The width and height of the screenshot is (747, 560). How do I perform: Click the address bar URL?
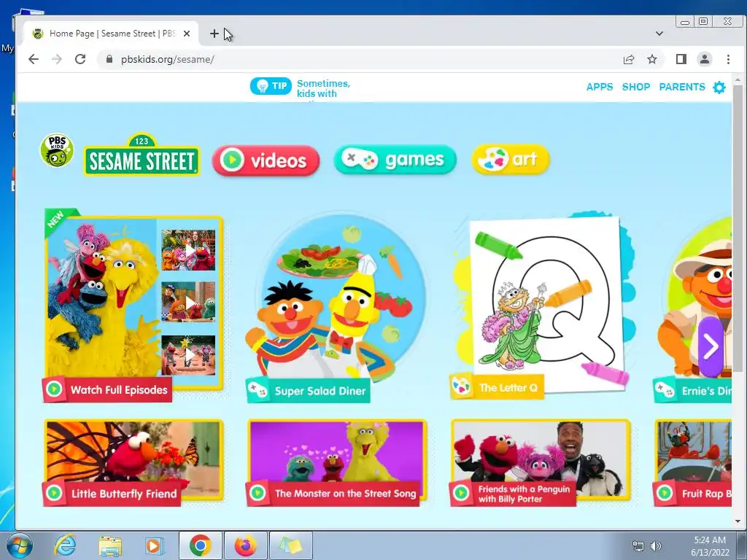point(168,60)
